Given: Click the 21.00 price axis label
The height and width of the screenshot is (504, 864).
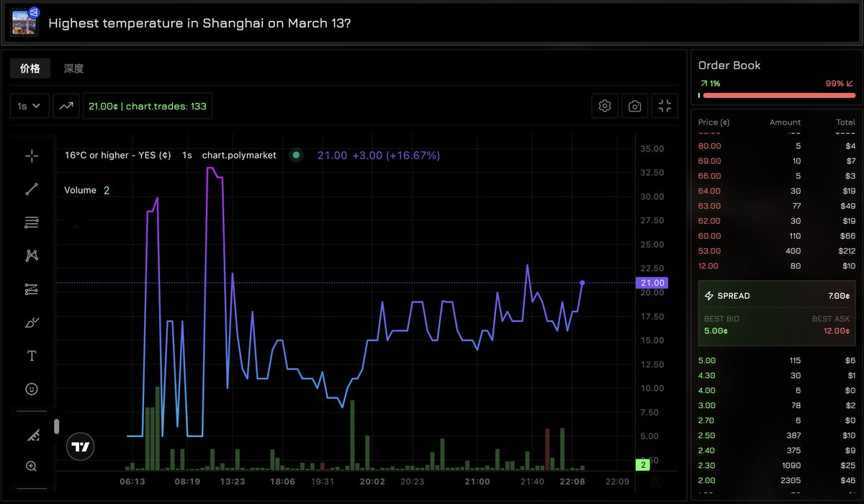Looking at the screenshot, I should point(653,283).
